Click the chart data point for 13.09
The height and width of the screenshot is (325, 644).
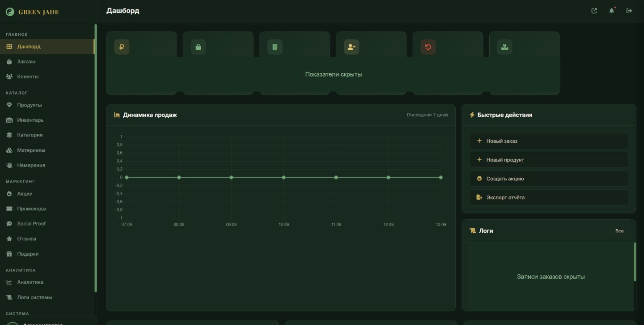pos(441,178)
